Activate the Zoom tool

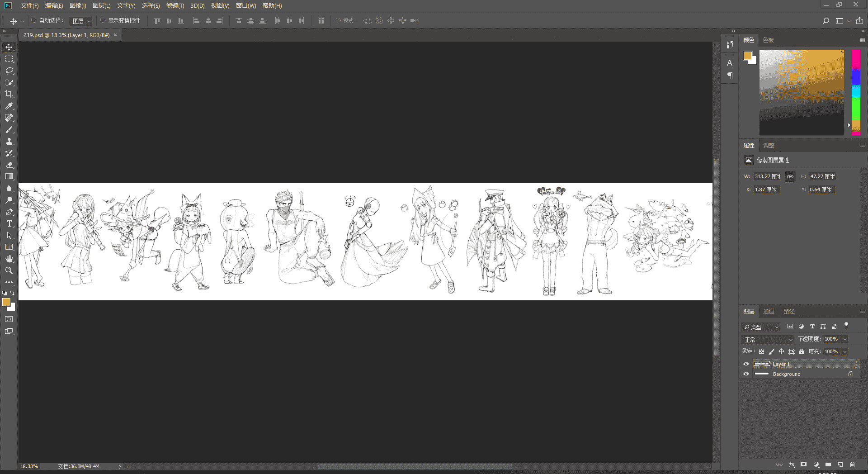point(9,270)
